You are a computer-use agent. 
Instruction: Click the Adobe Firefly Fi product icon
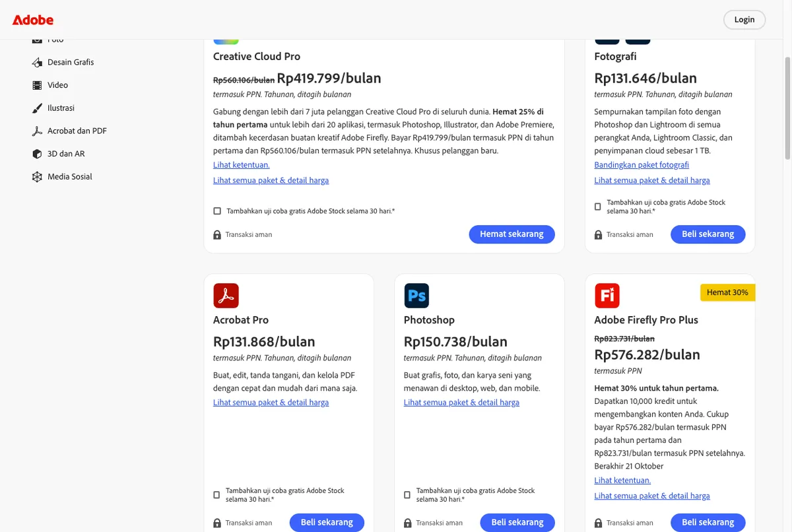607,296
